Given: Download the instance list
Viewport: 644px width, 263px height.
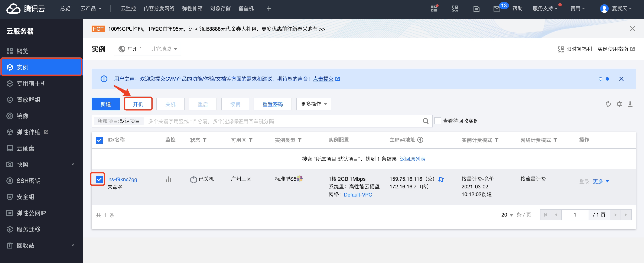Looking at the screenshot, I should click(x=630, y=104).
